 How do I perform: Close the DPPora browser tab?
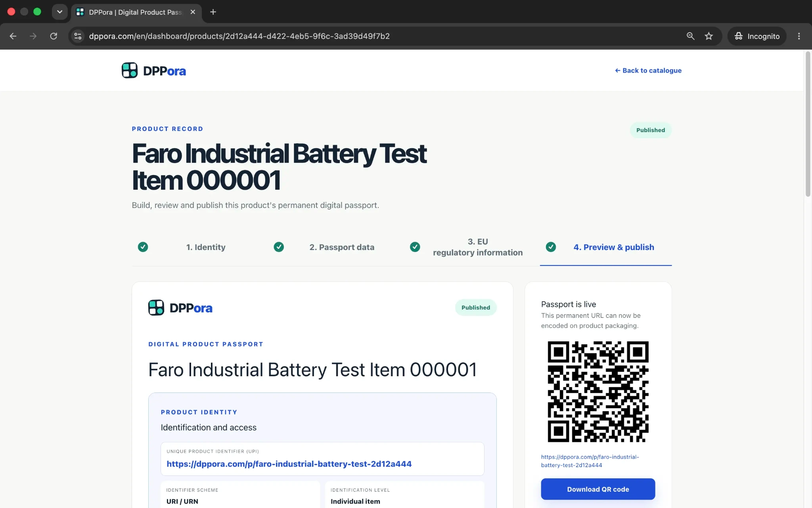[193, 12]
